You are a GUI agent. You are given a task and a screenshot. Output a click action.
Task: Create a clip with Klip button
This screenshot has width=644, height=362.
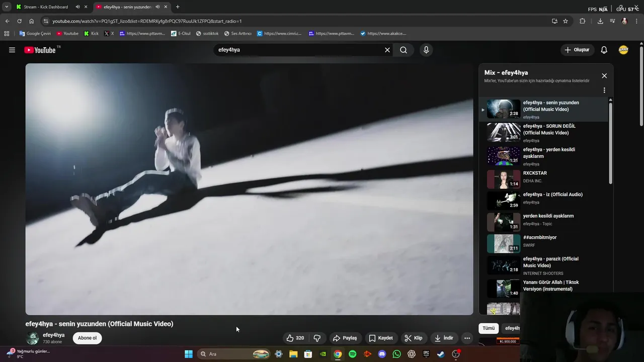coord(414,338)
